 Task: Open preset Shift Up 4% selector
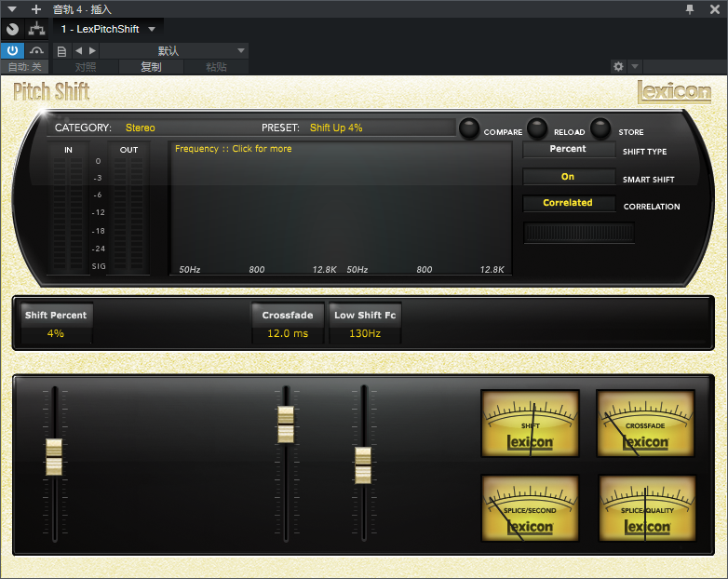click(x=336, y=128)
